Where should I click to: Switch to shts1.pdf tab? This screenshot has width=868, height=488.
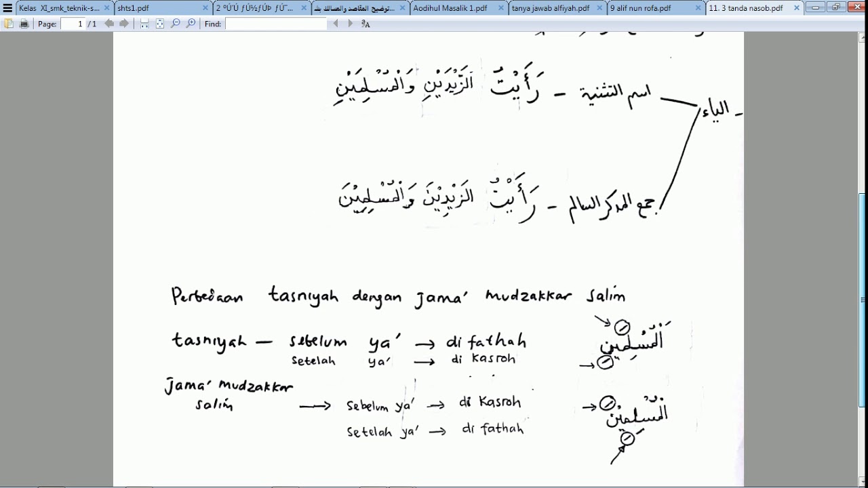point(163,8)
